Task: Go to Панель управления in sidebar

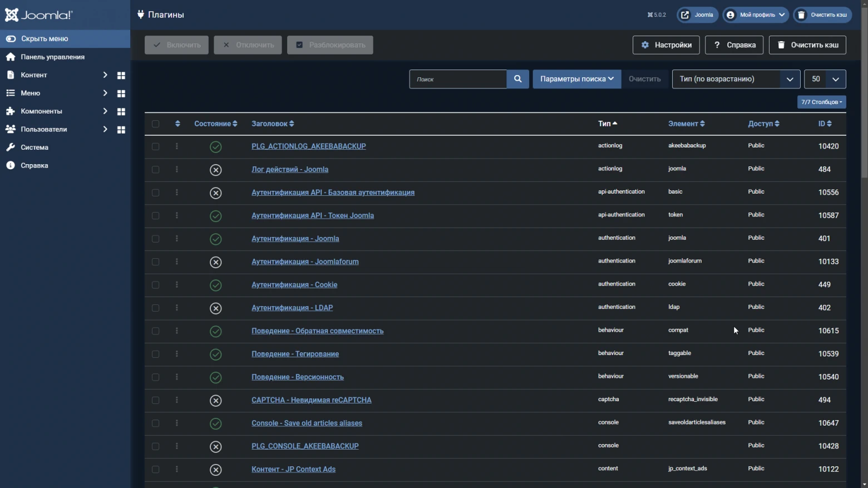Action: tap(53, 57)
